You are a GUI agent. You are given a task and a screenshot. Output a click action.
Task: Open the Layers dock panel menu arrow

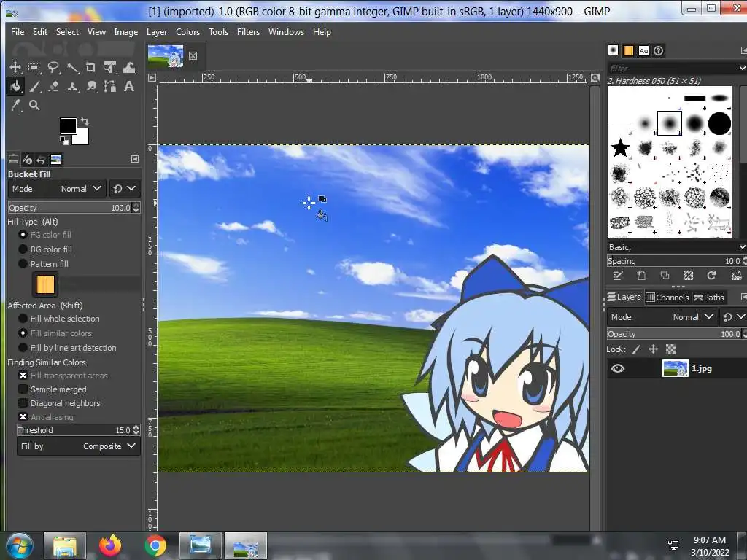click(743, 297)
